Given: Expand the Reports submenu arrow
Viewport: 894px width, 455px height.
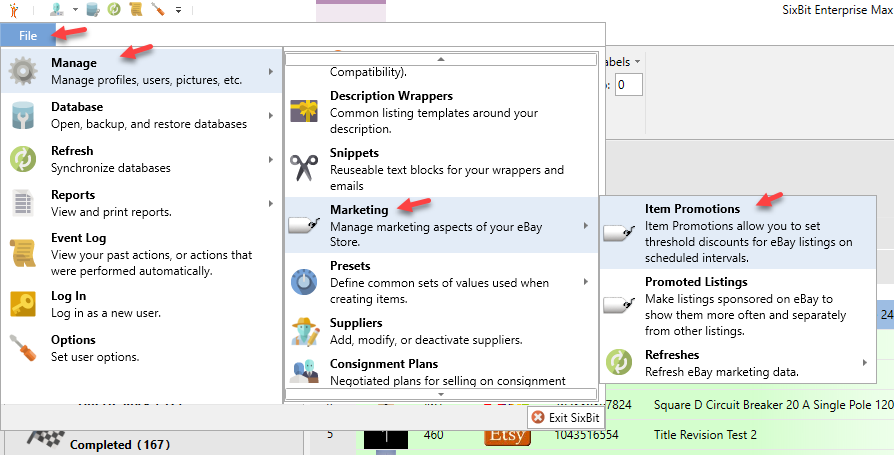Looking at the screenshot, I should click(271, 203).
